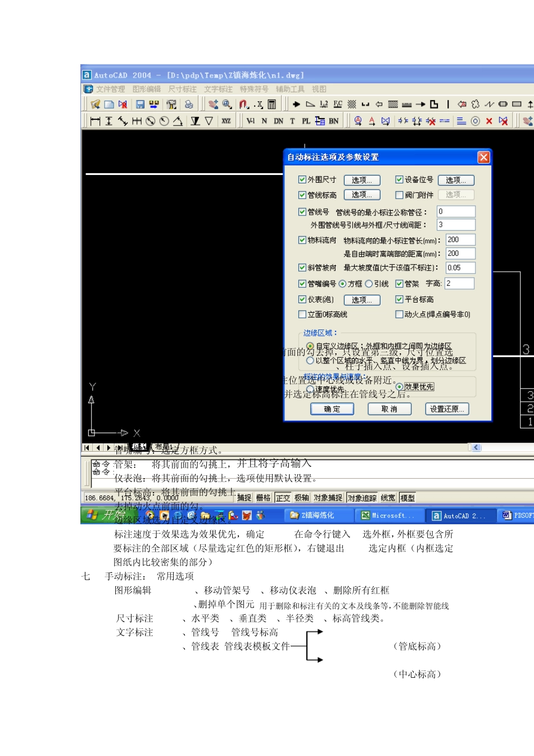The width and height of the screenshot is (534, 756).
Task: Click the L2 toolbar icon
Action: coord(324,105)
